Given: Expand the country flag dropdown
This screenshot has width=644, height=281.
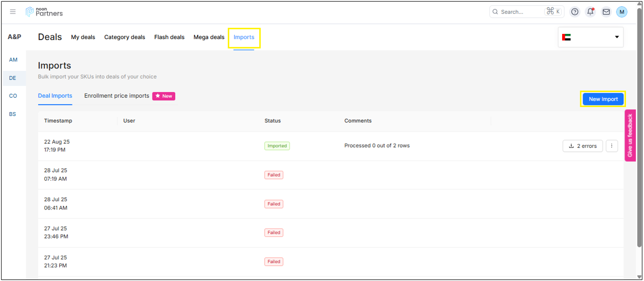Looking at the screenshot, I should [x=590, y=37].
